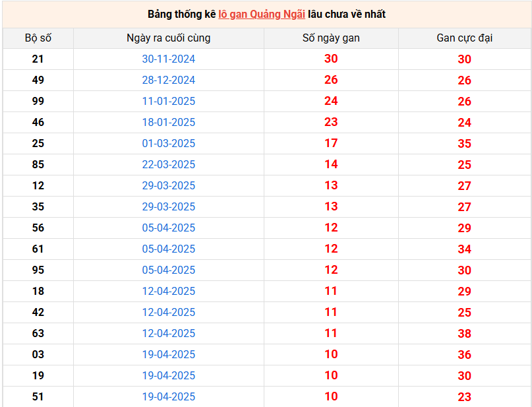Image resolution: width=532 pixels, height=407 pixels.
Task: Select the 11-01-2025 date link
Action: [x=169, y=101]
